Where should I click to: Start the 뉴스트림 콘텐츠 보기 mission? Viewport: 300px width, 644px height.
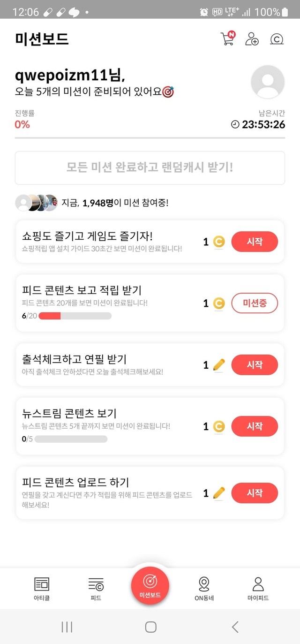[255, 426]
